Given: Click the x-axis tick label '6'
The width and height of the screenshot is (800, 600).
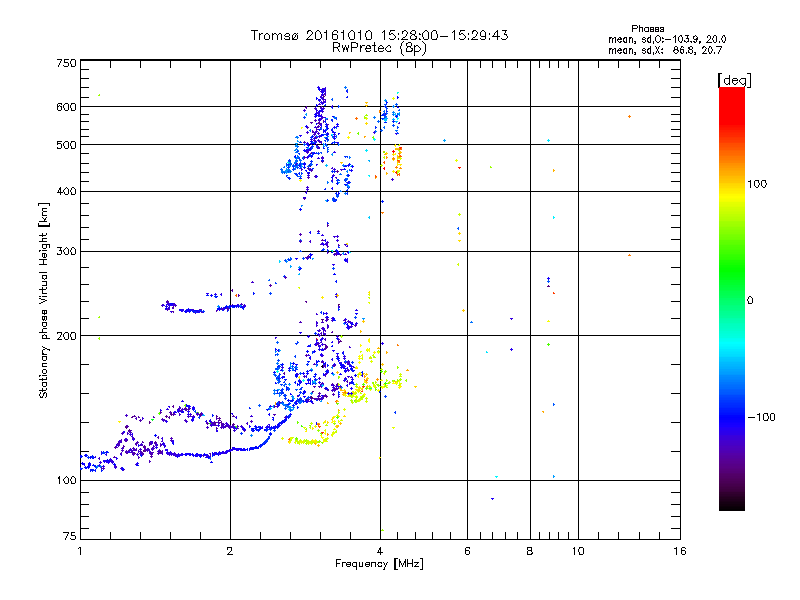Looking at the screenshot, I should point(467,551).
